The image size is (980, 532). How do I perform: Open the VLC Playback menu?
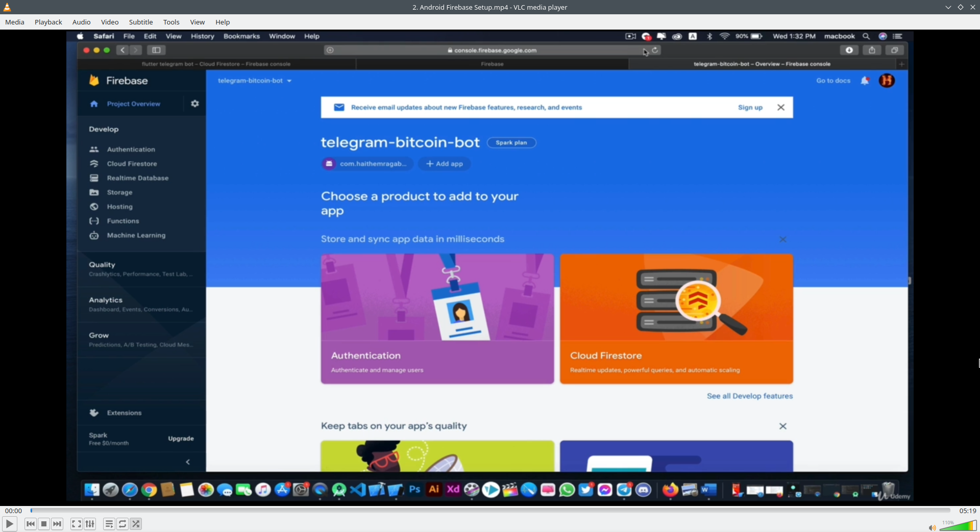tap(48, 22)
